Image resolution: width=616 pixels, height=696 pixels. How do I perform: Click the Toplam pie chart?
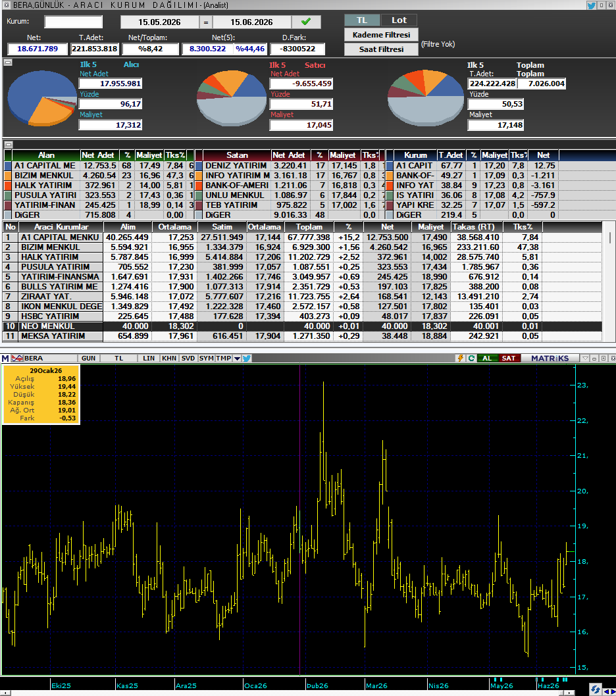point(425,97)
